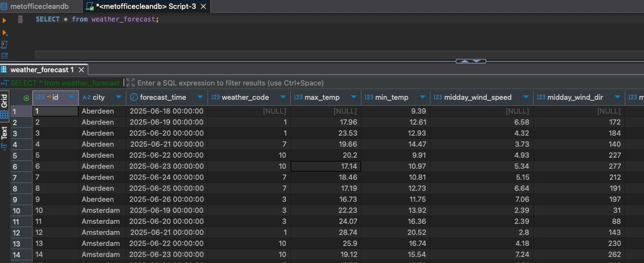
Task: Click the 123 icon in max_temp header
Action: pyautogui.click(x=298, y=97)
